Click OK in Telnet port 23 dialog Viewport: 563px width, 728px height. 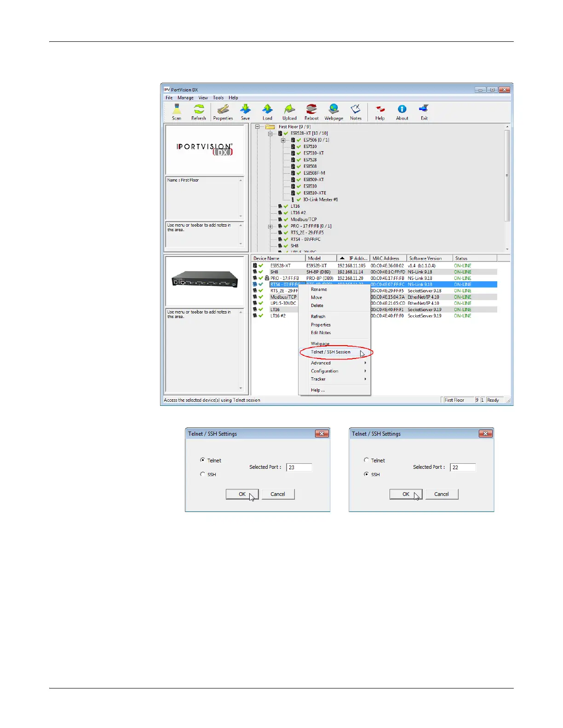242,494
